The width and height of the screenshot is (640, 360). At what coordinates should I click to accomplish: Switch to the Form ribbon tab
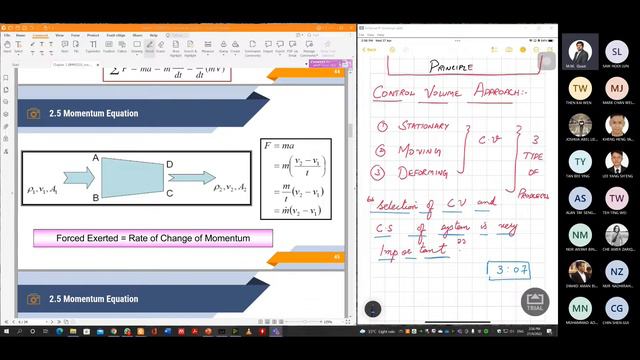[x=75, y=36]
